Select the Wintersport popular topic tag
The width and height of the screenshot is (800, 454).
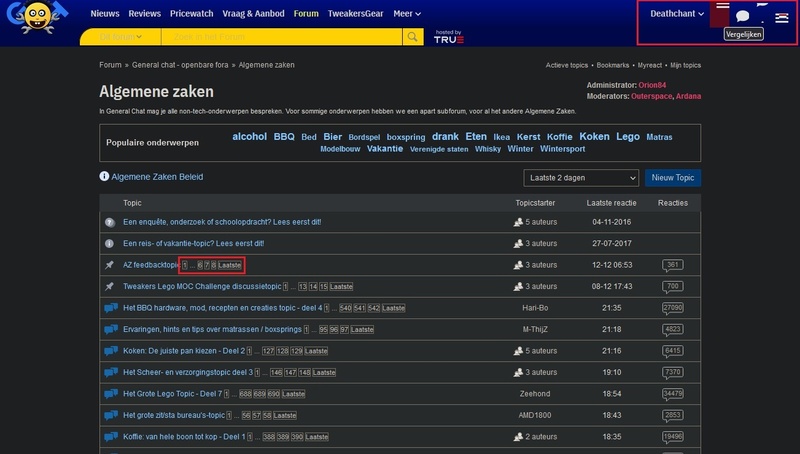[562, 149]
